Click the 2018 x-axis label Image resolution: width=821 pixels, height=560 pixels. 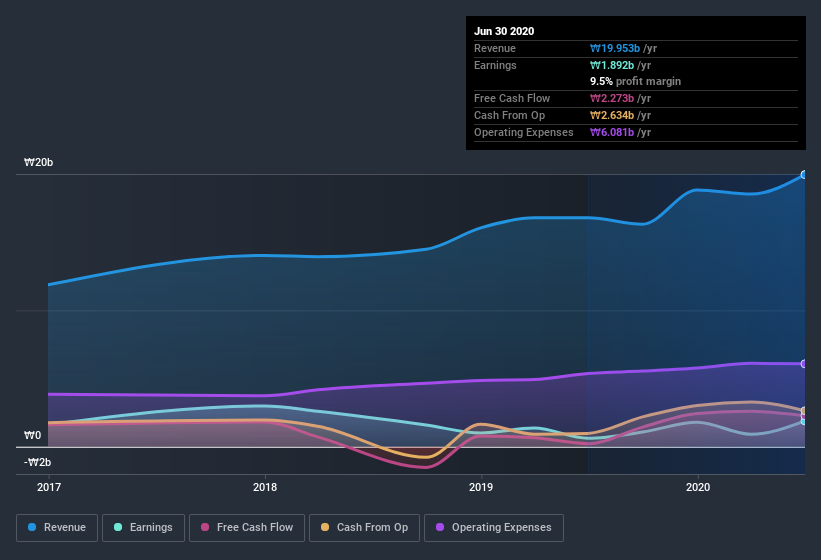pos(265,487)
